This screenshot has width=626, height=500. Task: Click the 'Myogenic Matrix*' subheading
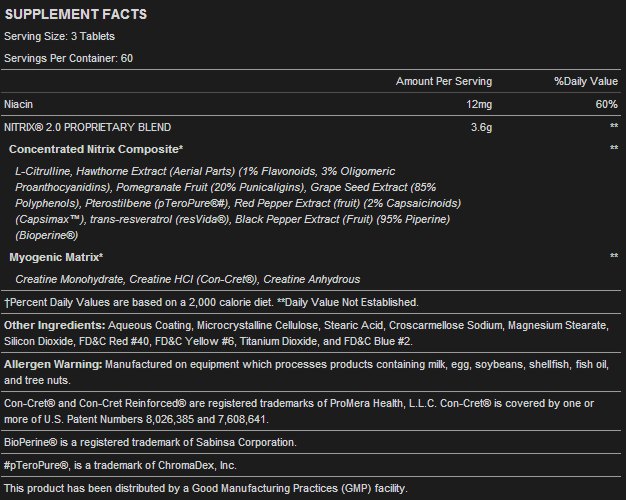[x=56, y=257]
